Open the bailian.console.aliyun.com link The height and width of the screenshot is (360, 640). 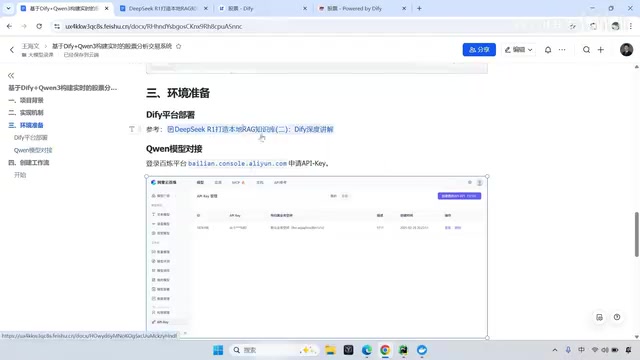click(x=238, y=163)
